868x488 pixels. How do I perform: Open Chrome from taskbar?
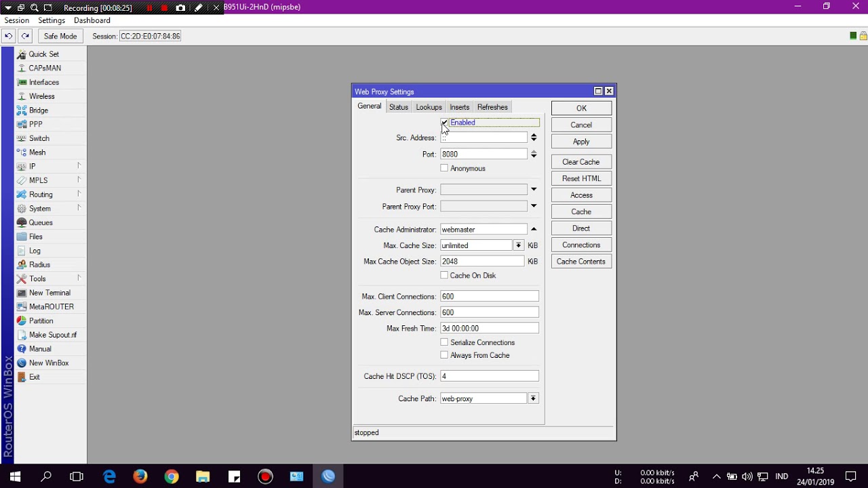(172, 476)
